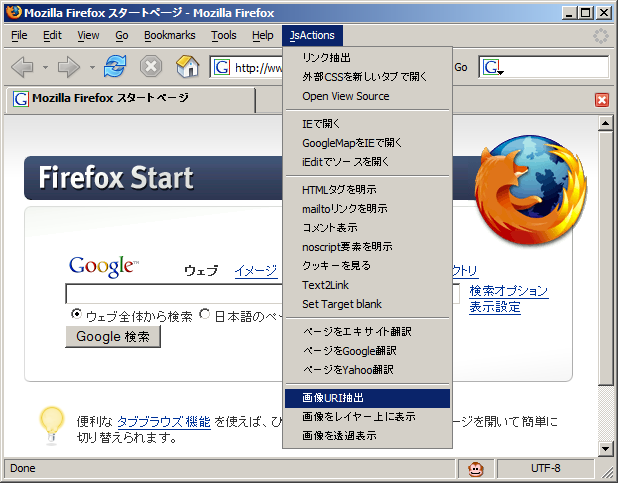This screenshot has width=618, height=483.
Task: Click the Firefox globe logo image
Action: [531, 189]
